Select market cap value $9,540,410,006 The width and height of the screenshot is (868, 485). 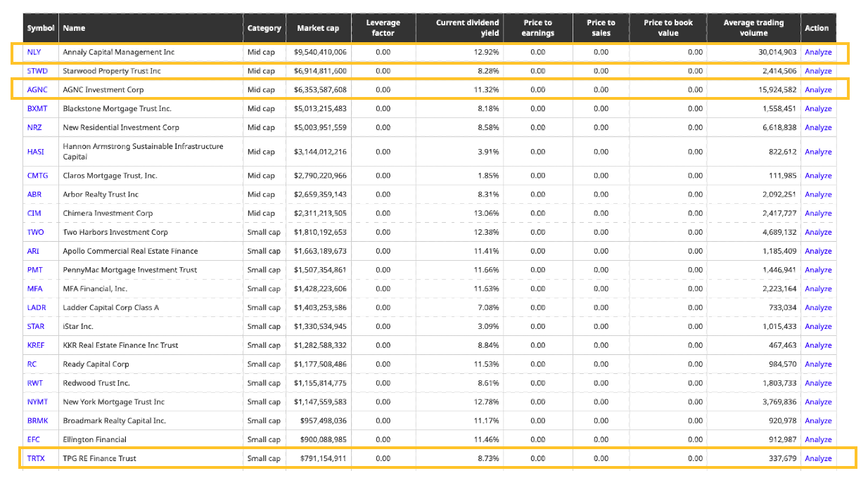(321, 52)
